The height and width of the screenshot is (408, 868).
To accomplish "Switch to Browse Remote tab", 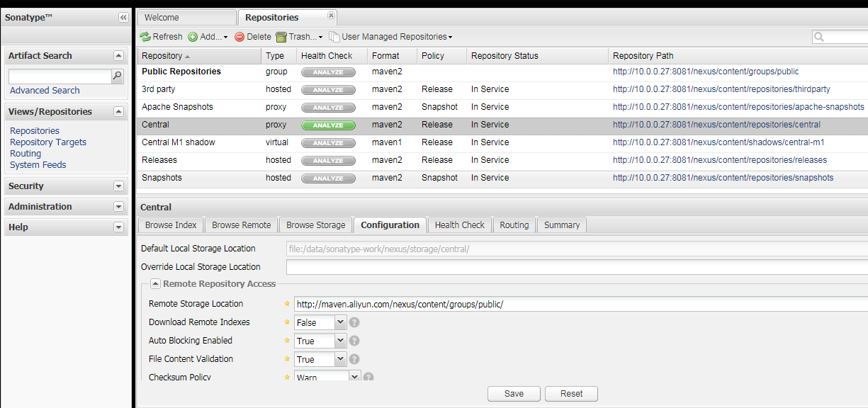I will point(241,225).
